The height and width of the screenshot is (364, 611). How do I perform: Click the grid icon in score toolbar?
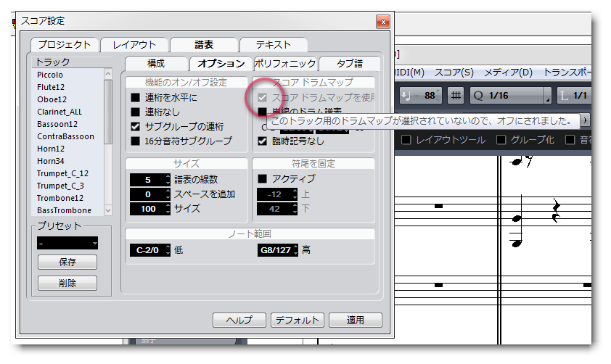coord(456,96)
